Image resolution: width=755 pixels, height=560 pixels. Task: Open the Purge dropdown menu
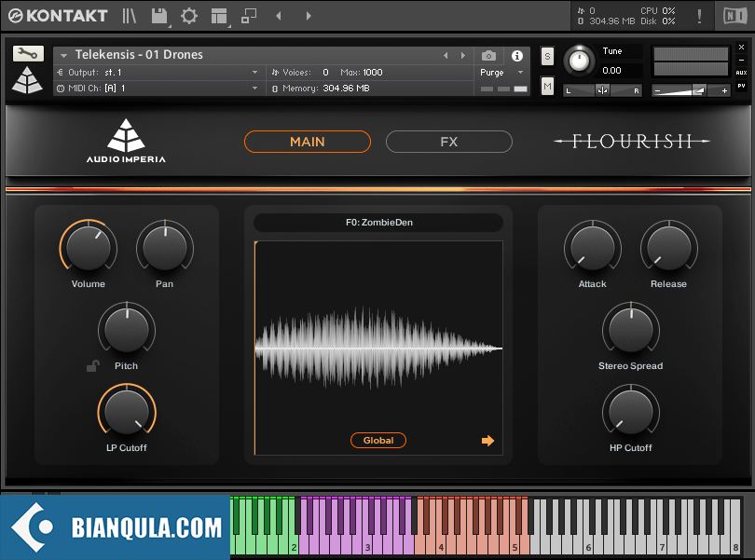point(501,73)
